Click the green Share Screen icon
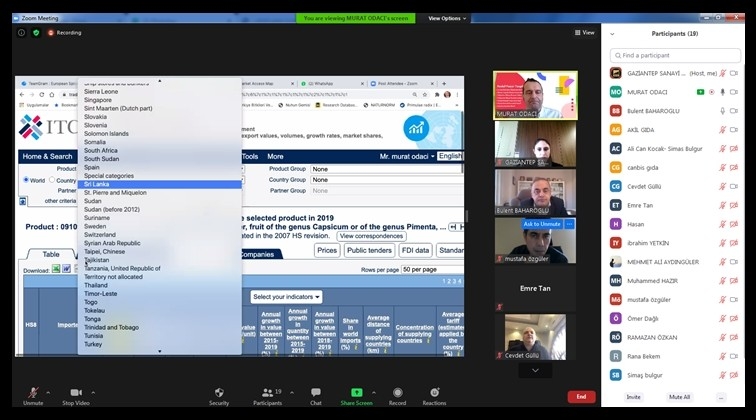 356,392
